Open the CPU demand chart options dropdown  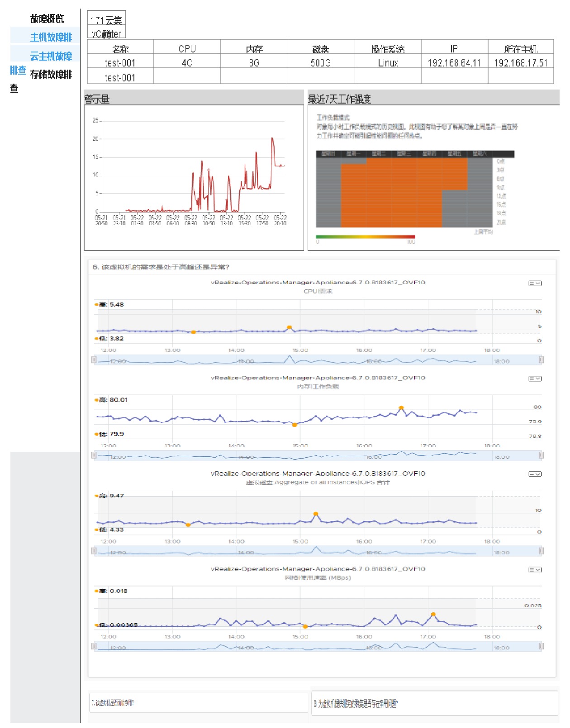click(x=535, y=283)
